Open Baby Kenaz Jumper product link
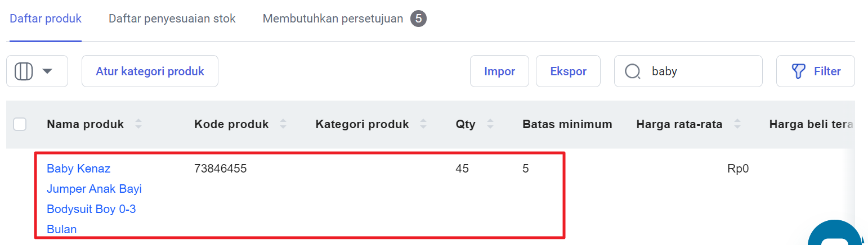Image resolution: width=868 pixels, height=245 pixels. tap(94, 199)
